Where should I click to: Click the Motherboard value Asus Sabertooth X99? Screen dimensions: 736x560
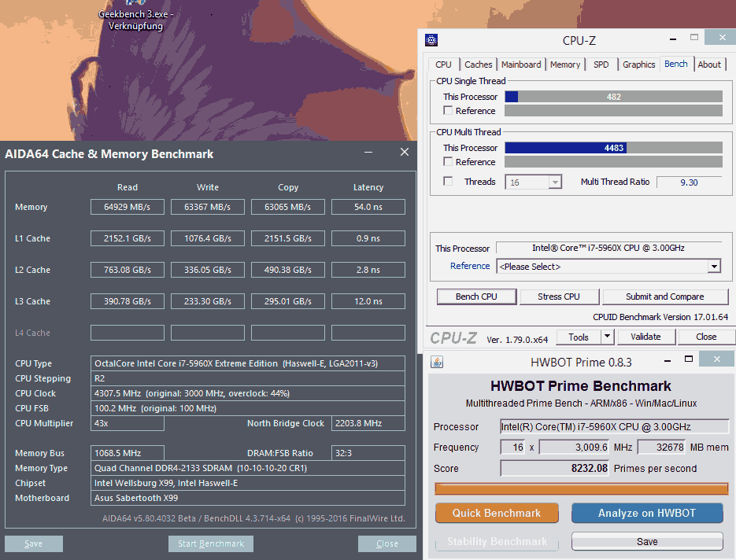pos(248,498)
